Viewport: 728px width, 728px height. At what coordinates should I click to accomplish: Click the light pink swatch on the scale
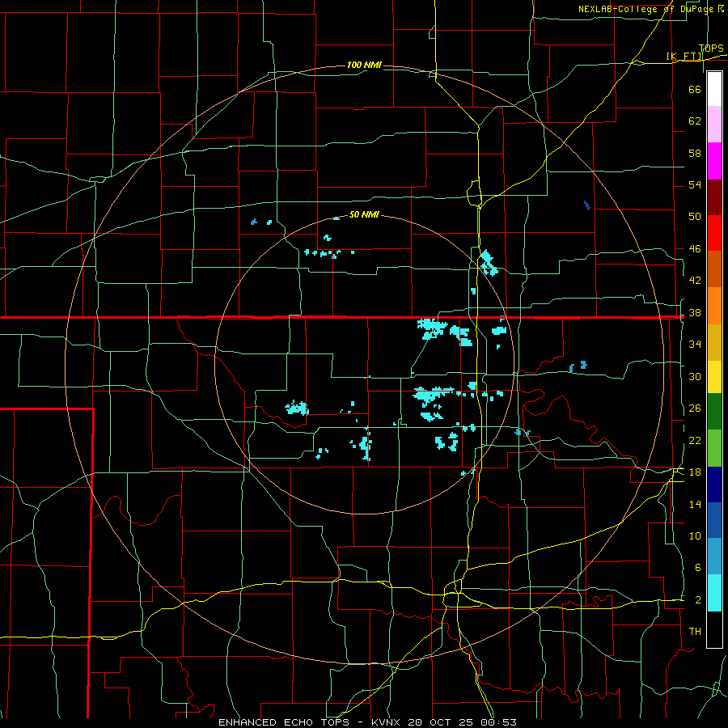point(714,124)
